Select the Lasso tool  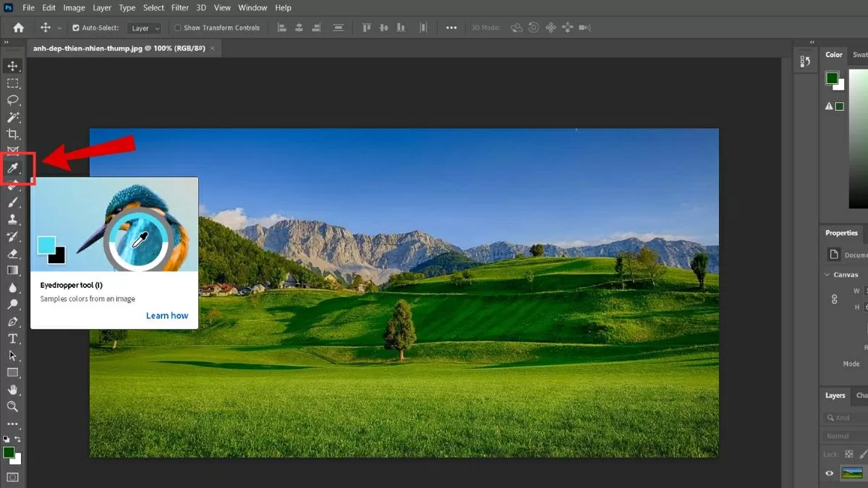tap(13, 100)
